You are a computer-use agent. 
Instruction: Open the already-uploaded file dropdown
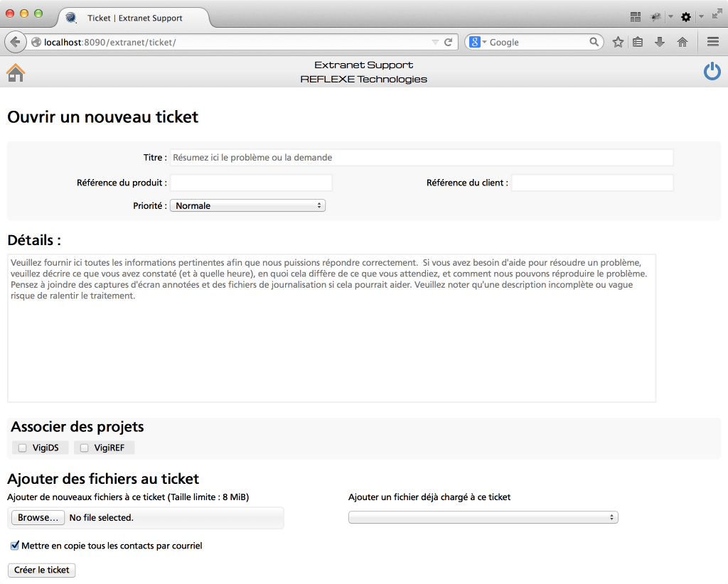pyautogui.click(x=483, y=517)
